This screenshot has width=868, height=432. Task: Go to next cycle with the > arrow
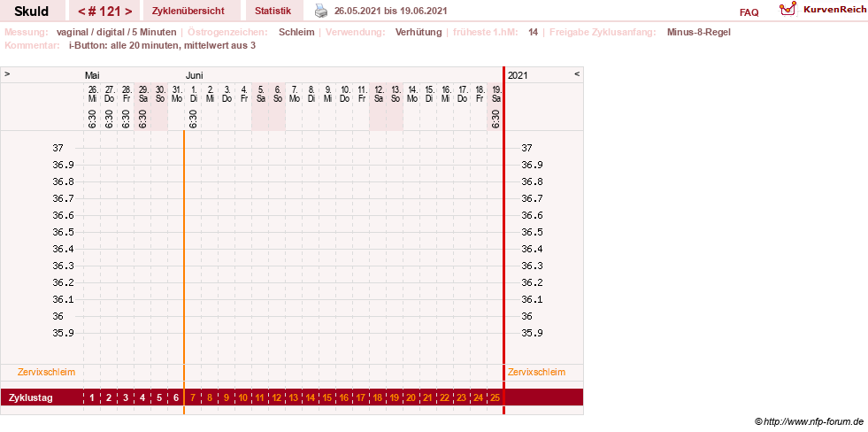(x=128, y=12)
